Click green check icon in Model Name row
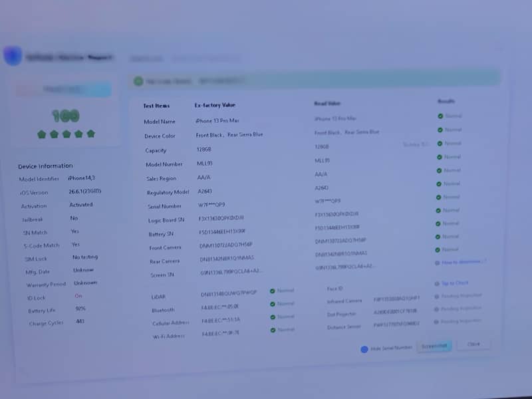Viewport: 532px width, 399px height. 440,116
